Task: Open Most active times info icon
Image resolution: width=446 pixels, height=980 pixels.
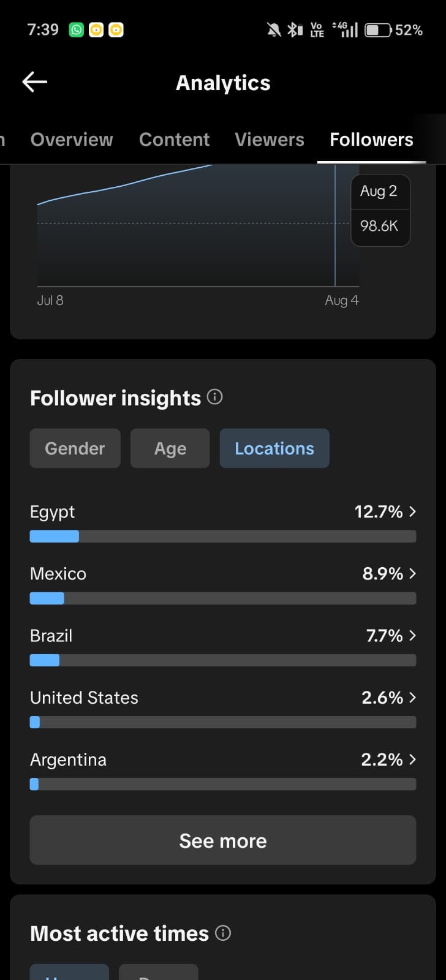Action: click(223, 933)
